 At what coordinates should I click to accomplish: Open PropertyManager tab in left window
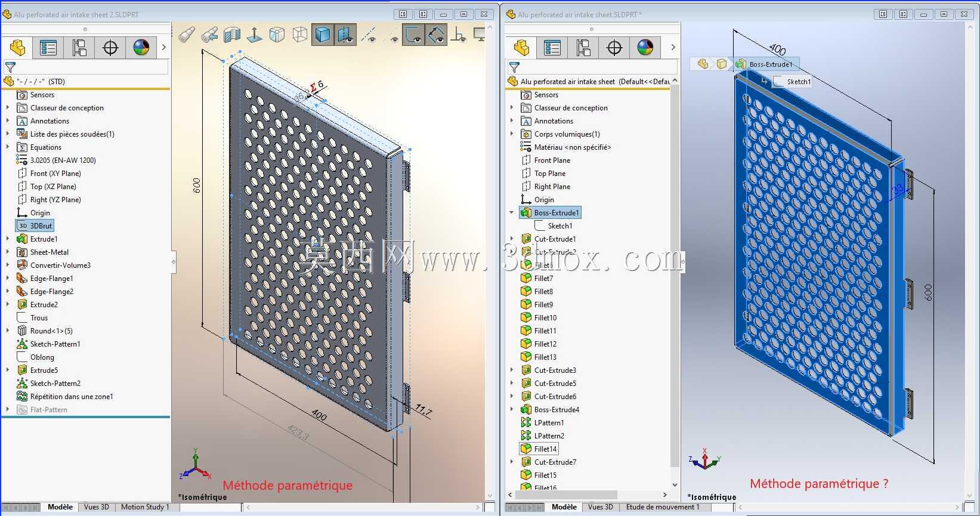click(x=48, y=48)
